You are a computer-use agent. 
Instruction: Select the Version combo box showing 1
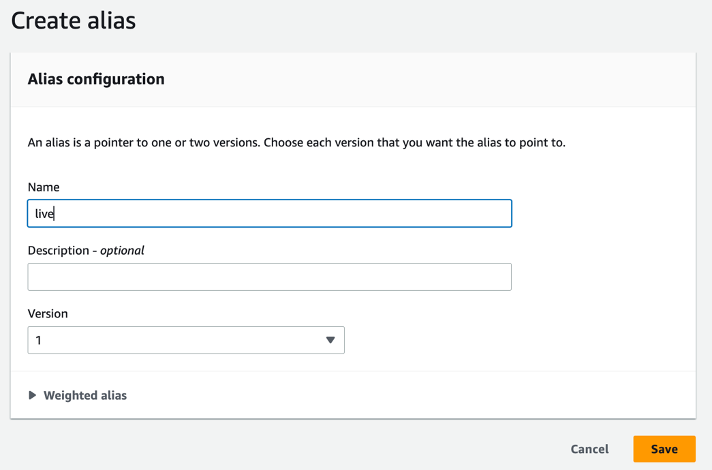[x=186, y=340]
